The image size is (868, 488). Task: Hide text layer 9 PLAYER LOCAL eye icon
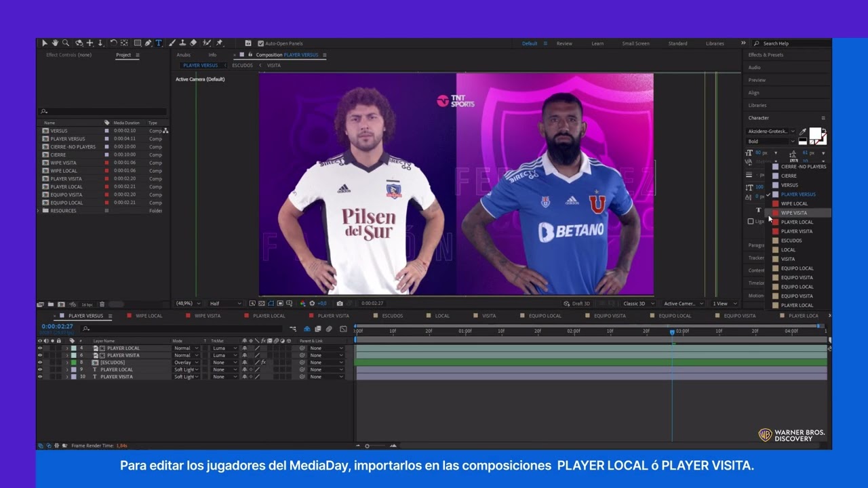[40, 369]
